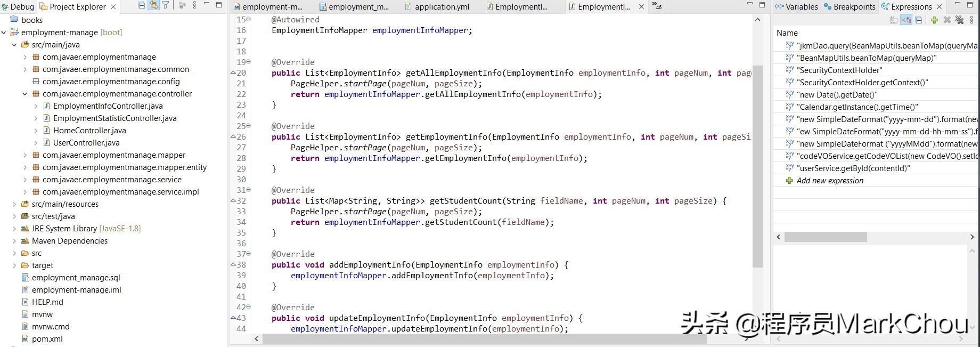Expand the target folder
The image size is (980, 347).
click(14, 265)
